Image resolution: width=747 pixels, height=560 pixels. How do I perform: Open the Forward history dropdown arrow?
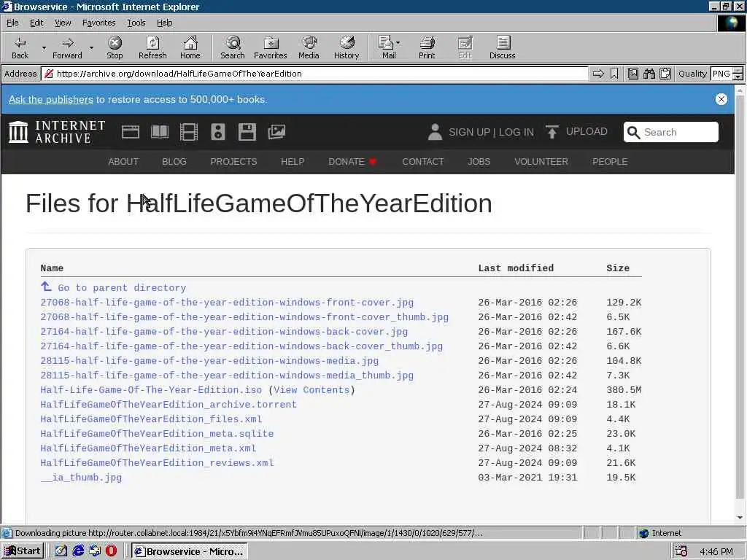click(x=91, y=47)
